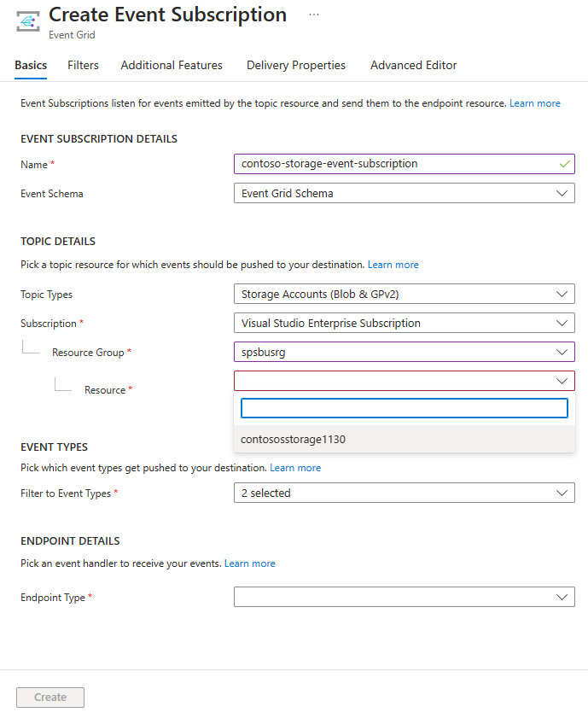
Task: Collapse the Resource dropdown chevron
Action: (563, 380)
